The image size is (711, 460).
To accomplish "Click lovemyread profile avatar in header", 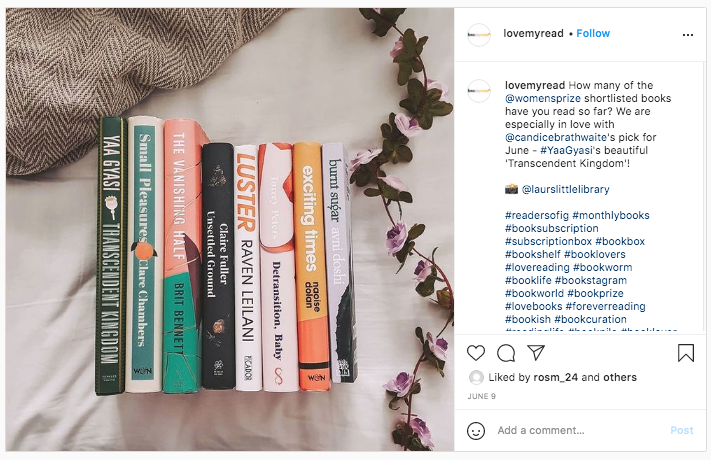I will point(479,34).
